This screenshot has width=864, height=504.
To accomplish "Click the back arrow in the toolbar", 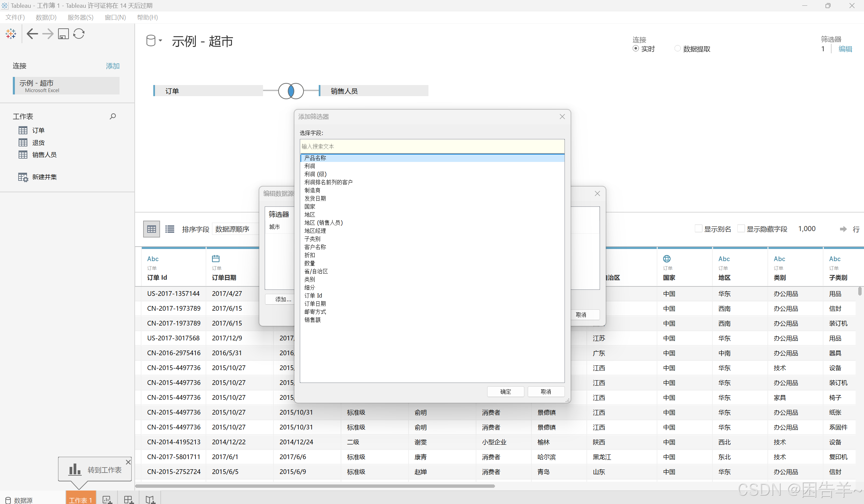I will coord(32,34).
